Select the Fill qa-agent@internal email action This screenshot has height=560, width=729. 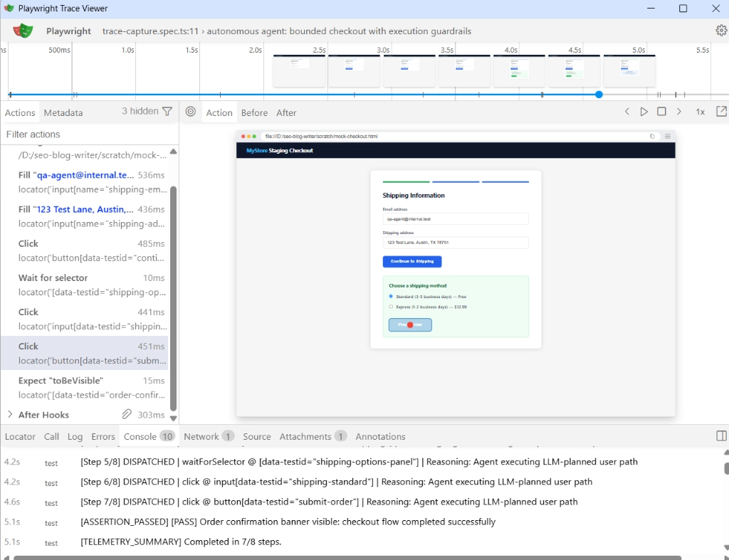85,182
